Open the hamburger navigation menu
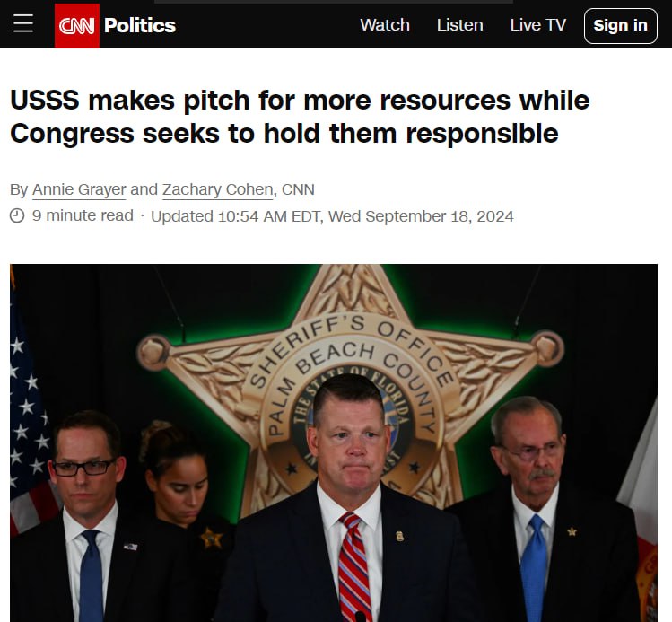Image resolution: width=672 pixels, height=622 pixels. (x=23, y=23)
